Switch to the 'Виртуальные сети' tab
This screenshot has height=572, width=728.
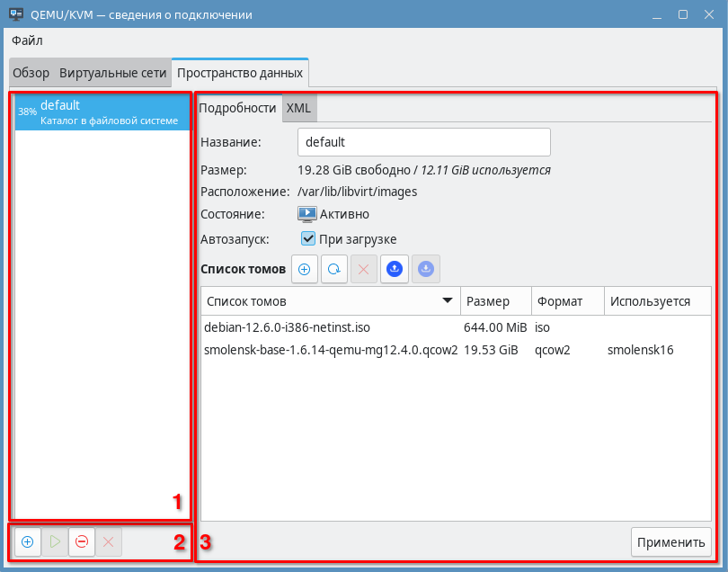pos(113,73)
